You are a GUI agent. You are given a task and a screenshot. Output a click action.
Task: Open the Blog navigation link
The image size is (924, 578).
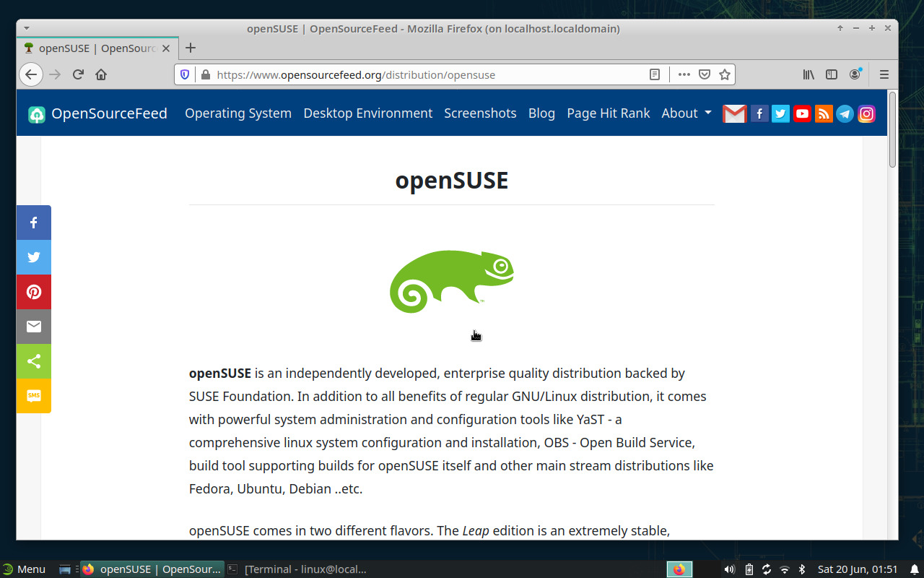541,113
